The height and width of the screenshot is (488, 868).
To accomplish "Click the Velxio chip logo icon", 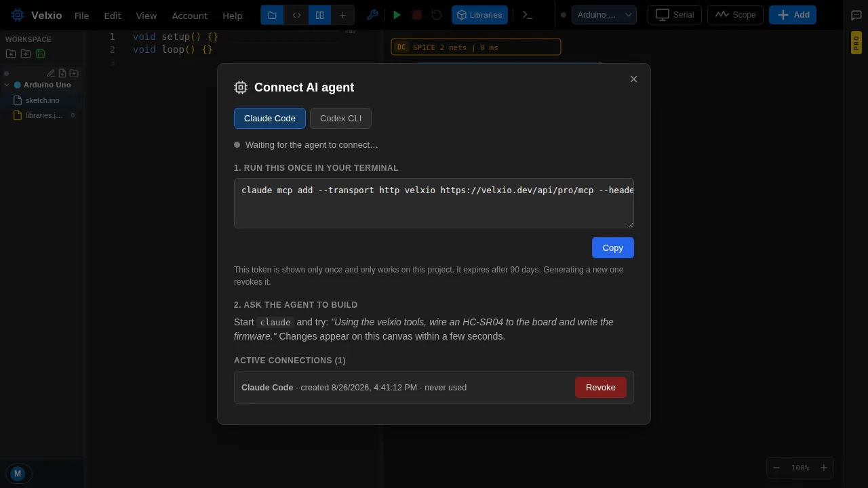I will (18, 15).
